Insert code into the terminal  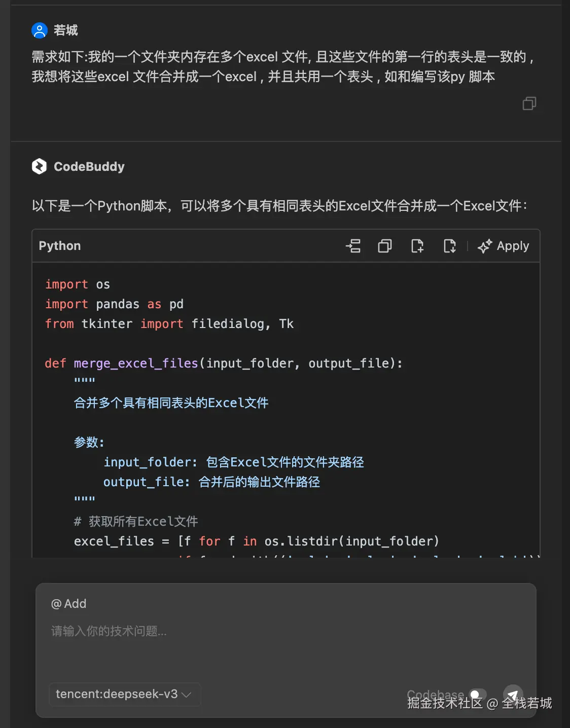353,246
